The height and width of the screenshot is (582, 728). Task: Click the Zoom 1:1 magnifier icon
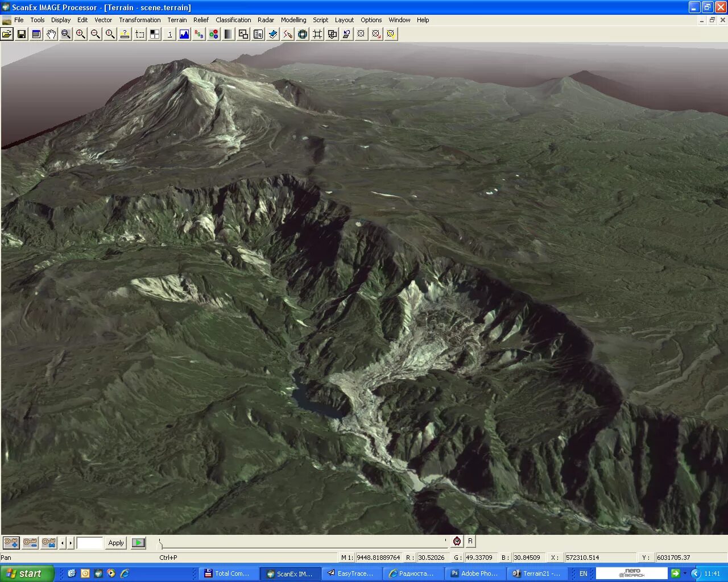pyautogui.click(x=110, y=34)
